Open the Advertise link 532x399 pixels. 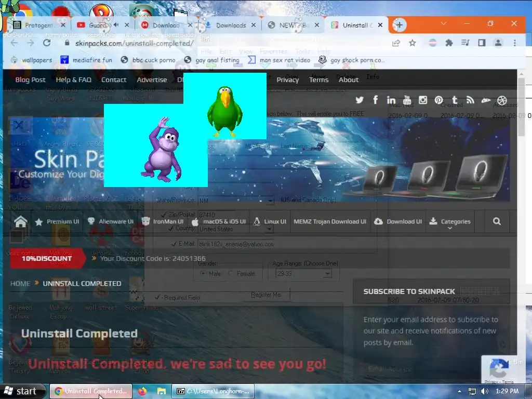pos(152,79)
